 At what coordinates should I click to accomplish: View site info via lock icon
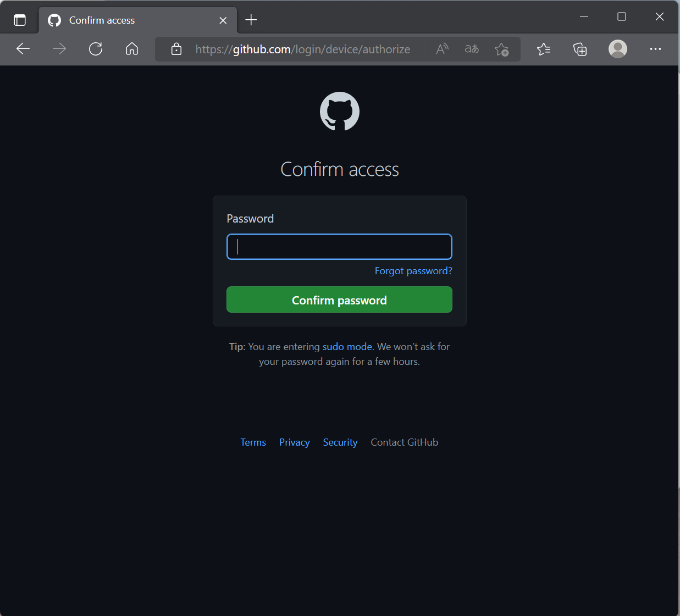(x=176, y=49)
